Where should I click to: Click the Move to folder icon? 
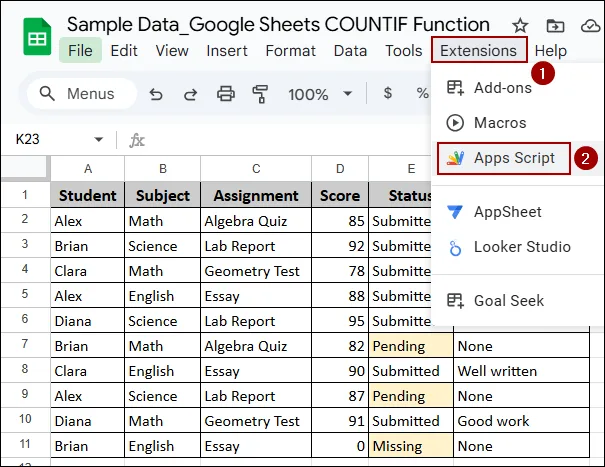pyautogui.click(x=555, y=26)
